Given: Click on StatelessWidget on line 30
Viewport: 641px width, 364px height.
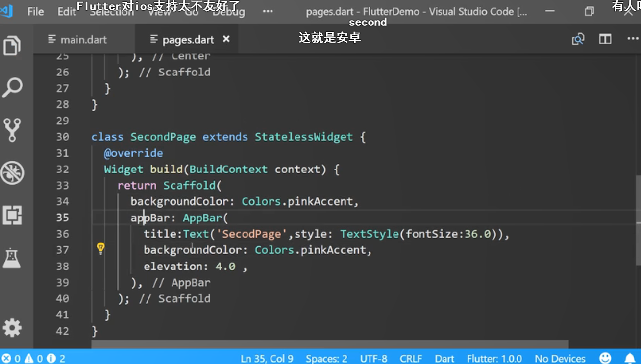Looking at the screenshot, I should (x=303, y=137).
